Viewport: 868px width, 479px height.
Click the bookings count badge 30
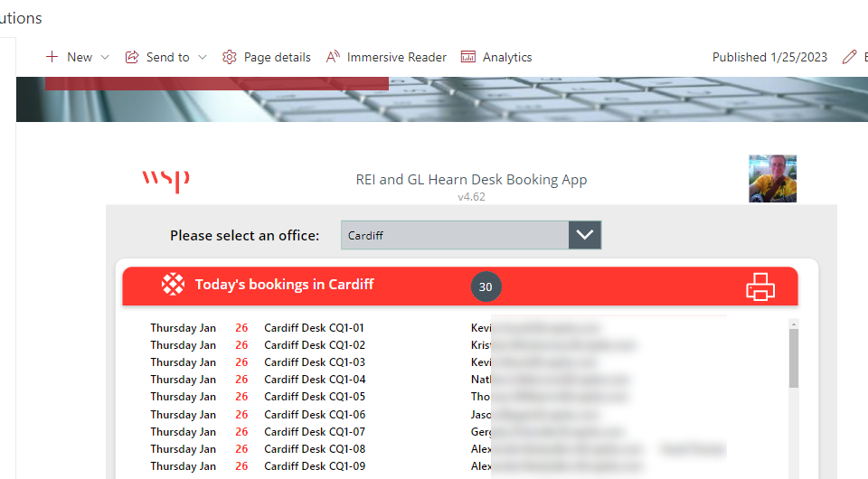[x=486, y=286]
